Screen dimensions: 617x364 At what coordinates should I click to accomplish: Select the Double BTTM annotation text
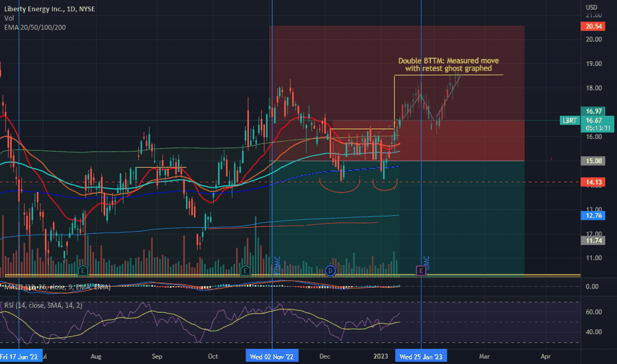pyautogui.click(x=449, y=65)
